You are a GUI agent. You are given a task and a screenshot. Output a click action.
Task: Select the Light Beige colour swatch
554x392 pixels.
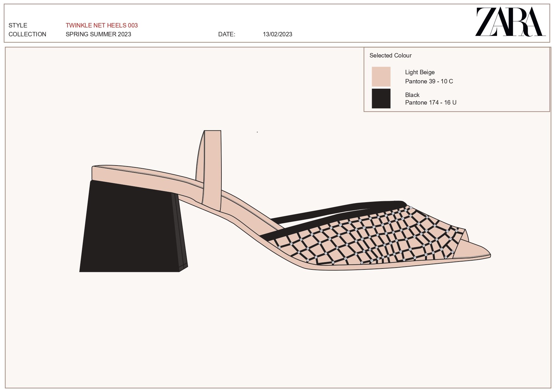coord(381,76)
